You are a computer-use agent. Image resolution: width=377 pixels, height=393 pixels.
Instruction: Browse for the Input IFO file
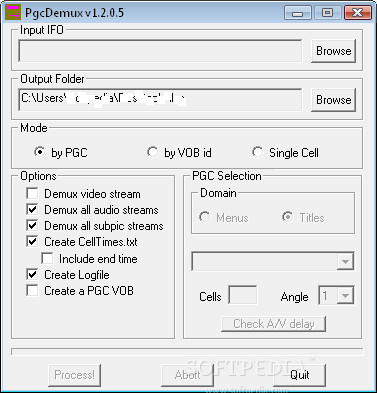pyautogui.click(x=333, y=51)
